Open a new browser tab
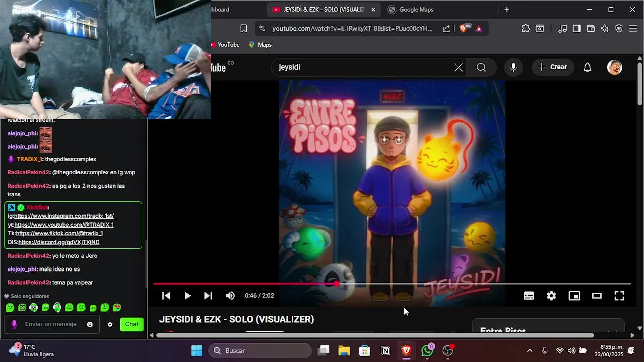 (x=507, y=10)
